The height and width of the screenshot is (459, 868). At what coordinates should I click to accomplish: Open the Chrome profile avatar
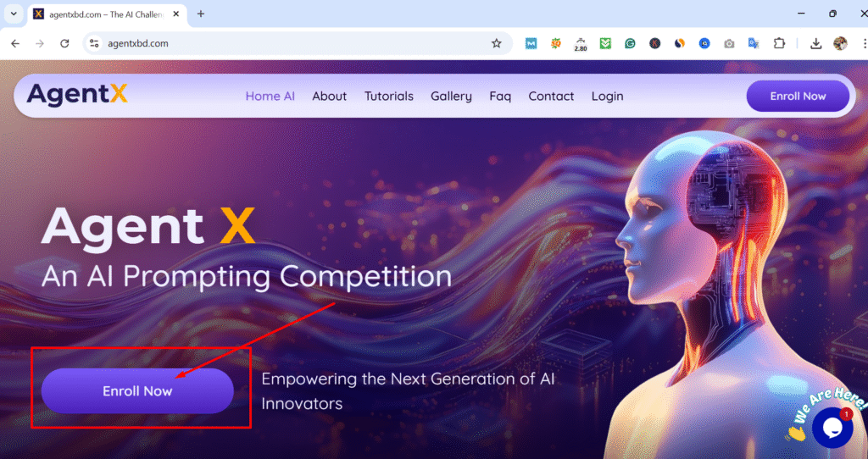pos(840,43)
